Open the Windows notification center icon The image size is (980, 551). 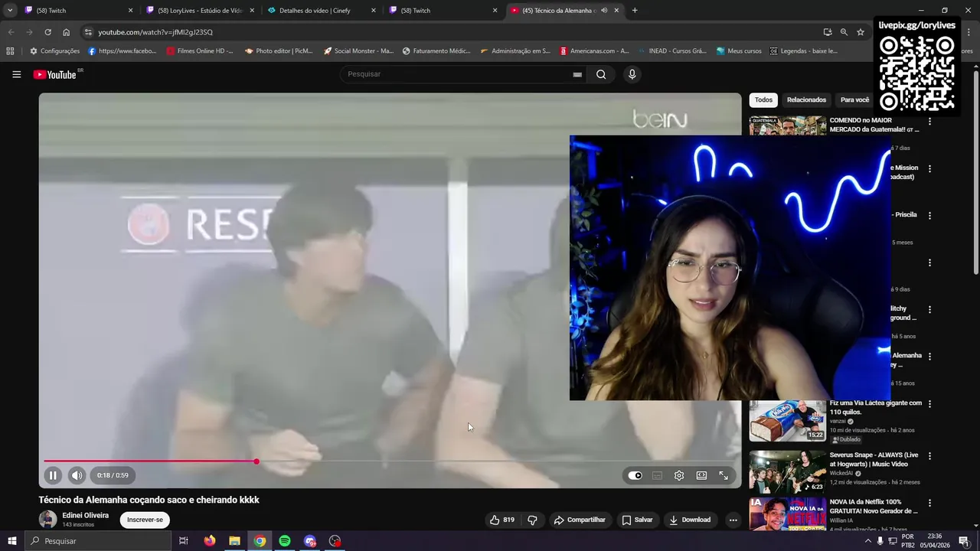coord(963,541)
